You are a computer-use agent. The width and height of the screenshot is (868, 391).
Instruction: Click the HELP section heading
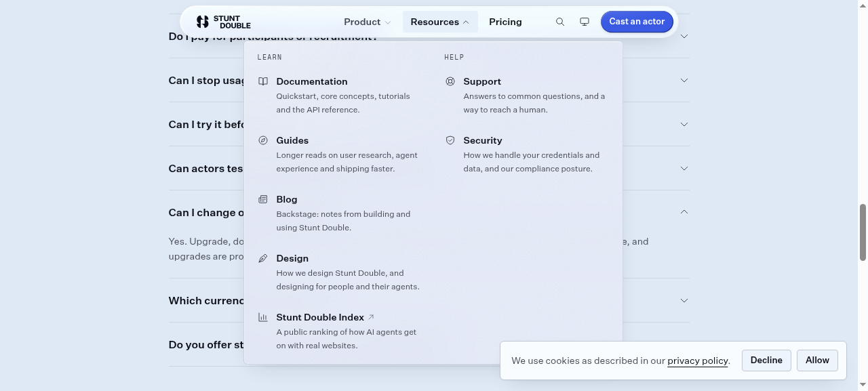coord(454,57)
